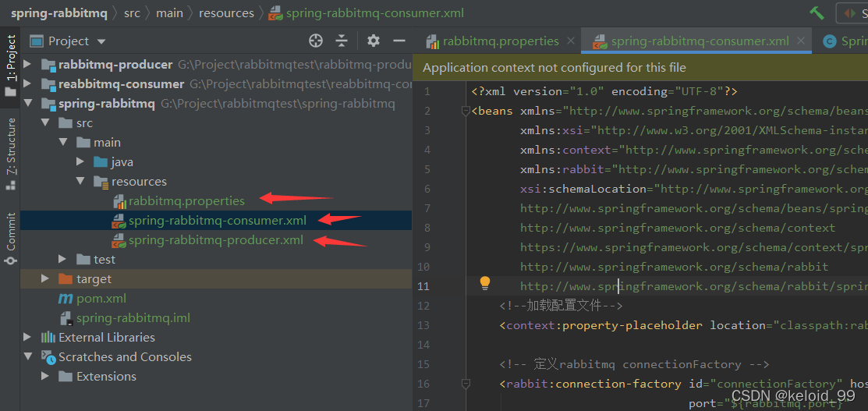
Task: Click the intention lightbulb on line 11
Action: coord(485,283)
